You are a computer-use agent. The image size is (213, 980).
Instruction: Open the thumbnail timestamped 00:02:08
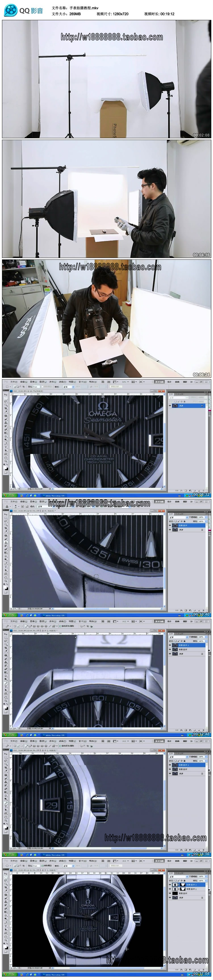coord(106,79)
